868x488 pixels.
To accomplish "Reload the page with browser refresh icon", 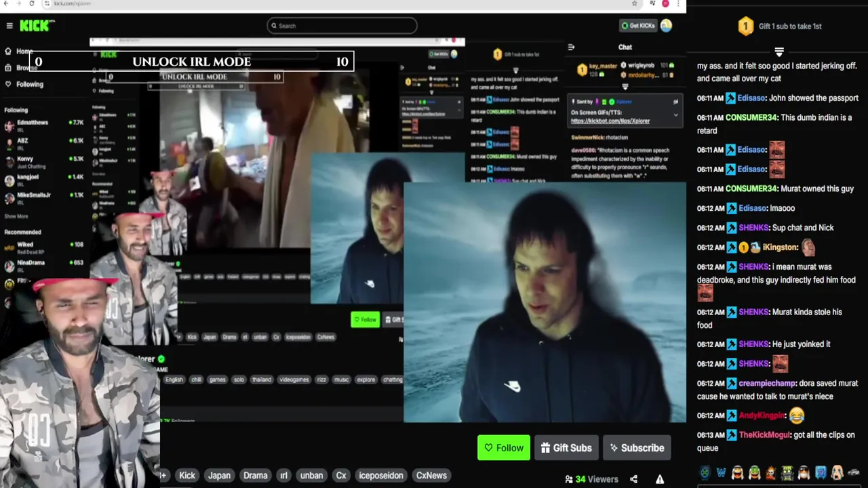I will [x=31, y=3].
